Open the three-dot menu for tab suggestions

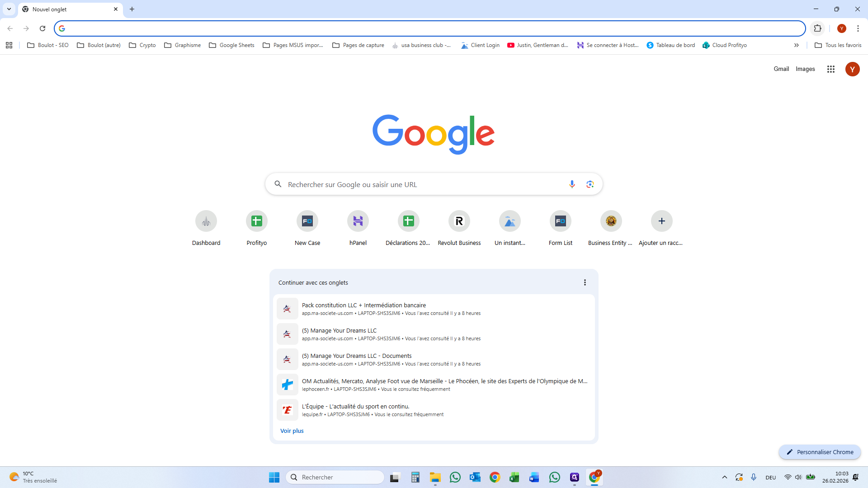pos(585,282)
